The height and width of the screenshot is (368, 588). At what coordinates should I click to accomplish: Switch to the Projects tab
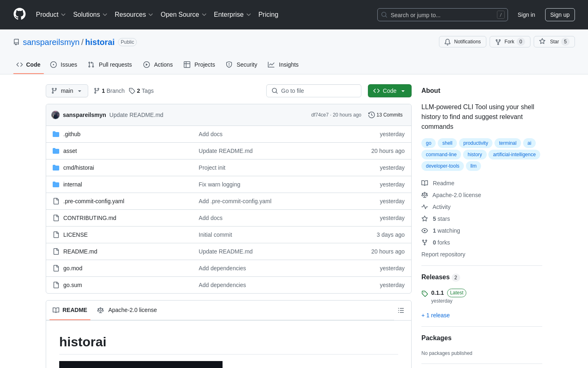coord(199,65)
